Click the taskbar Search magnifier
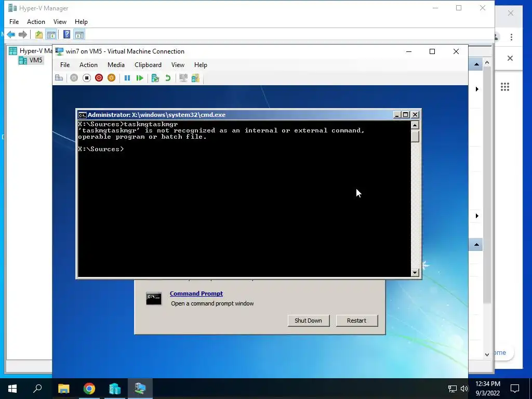The image size is (532, 399). pos(37,389)
